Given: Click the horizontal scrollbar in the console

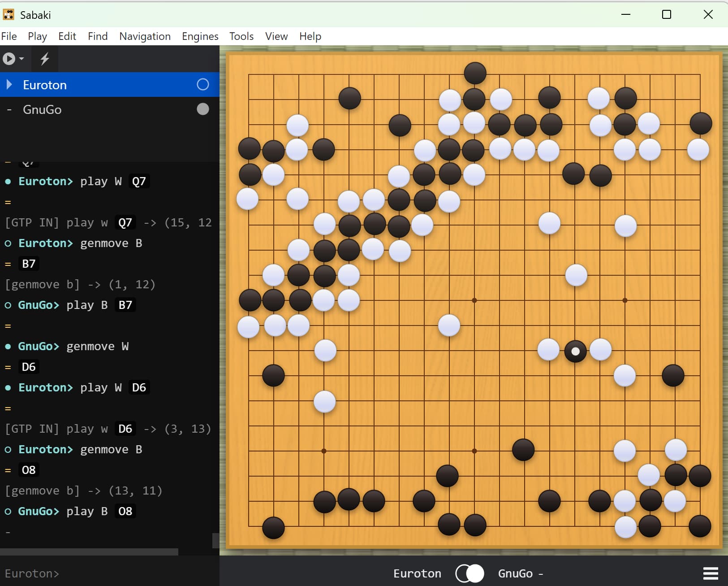Looking at the screenshot, I should pyautogui.click(x=89, y=551).
